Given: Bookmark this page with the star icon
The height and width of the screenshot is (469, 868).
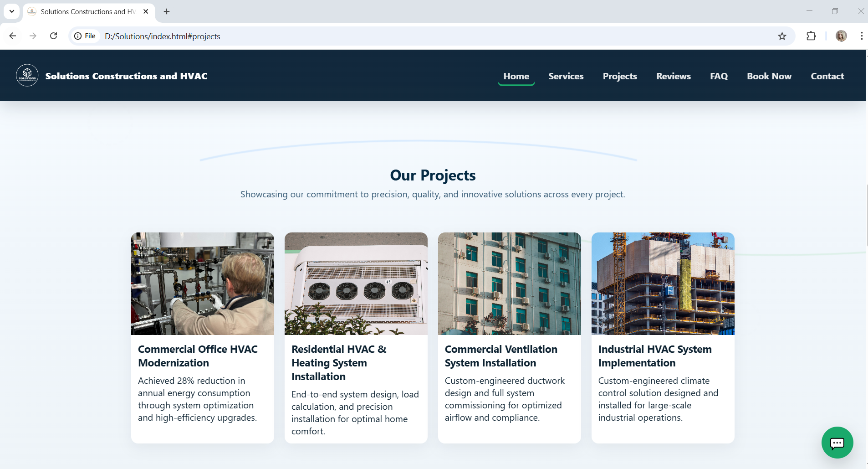Looking at the screenshot, I should tap(782, 36).
